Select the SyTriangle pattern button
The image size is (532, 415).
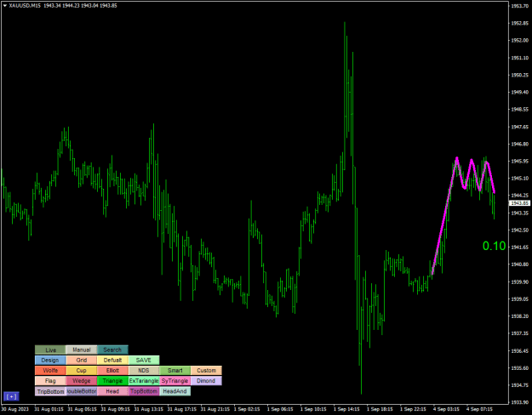pyautogui.click(x=175, y=381)
